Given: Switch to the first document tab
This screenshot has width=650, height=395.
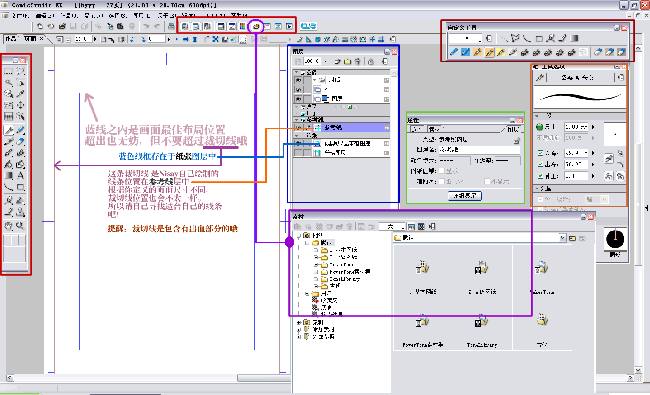Looking at the screenshot, I should pyautogui.click(x=11, y=39).
